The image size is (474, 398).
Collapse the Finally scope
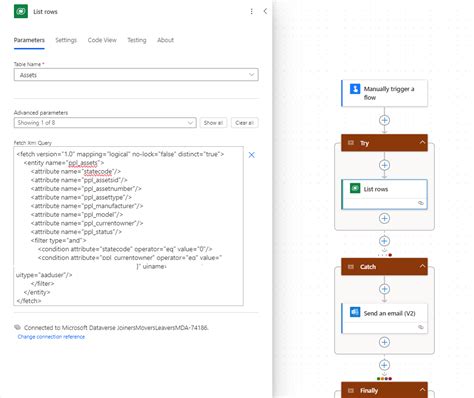pos(422,390)
